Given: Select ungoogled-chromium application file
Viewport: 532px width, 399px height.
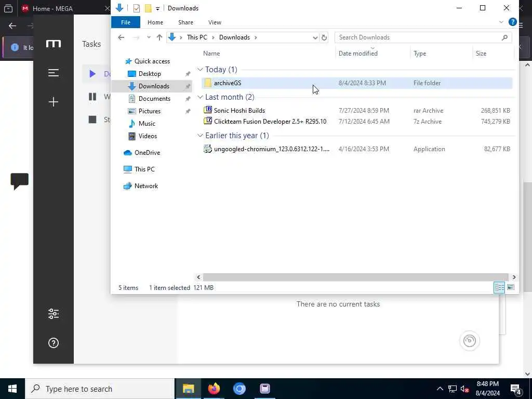Looking at the screenshot, I should [357, 149].
